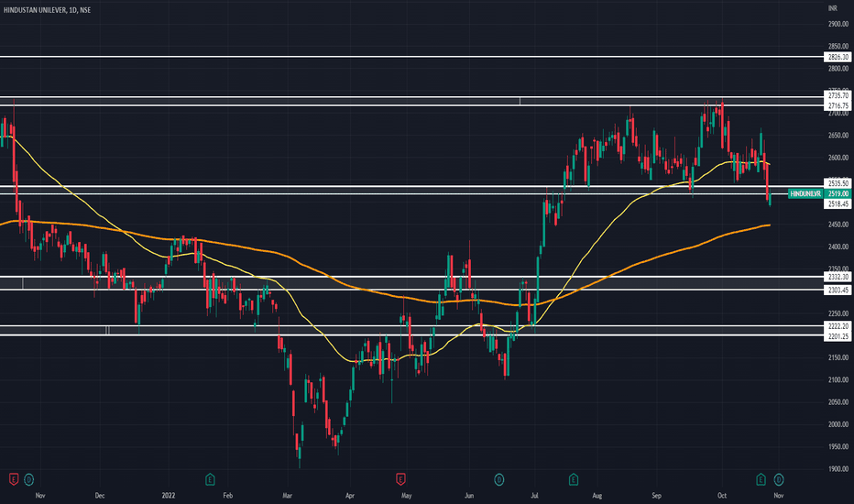The image size is (854, 504).
Task: Click the INR currency label
Action: (x=833, y=8)
